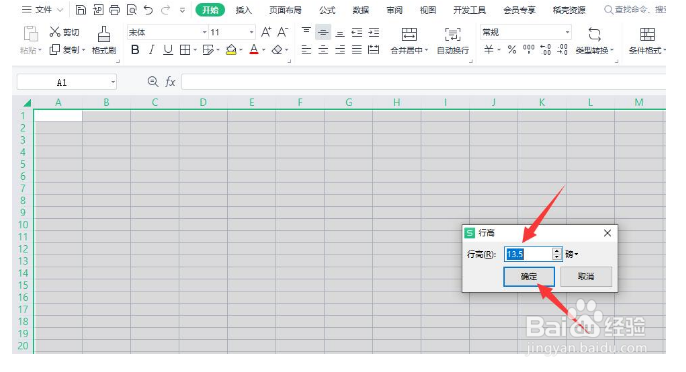Click the fx insert function icon
The image size is (686, 372).
pos(170,81)
